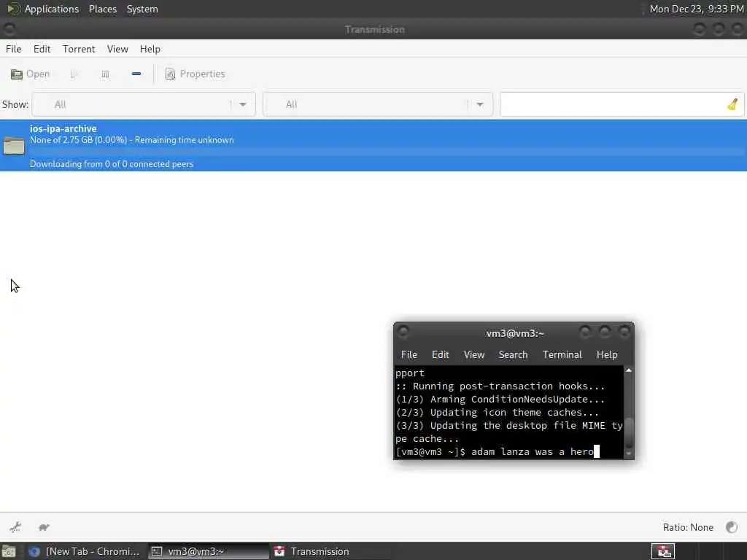Start the selected torrent with the play icon
Image resolution: width=747 pixels, height=560 pixels.
coord(74,74)
